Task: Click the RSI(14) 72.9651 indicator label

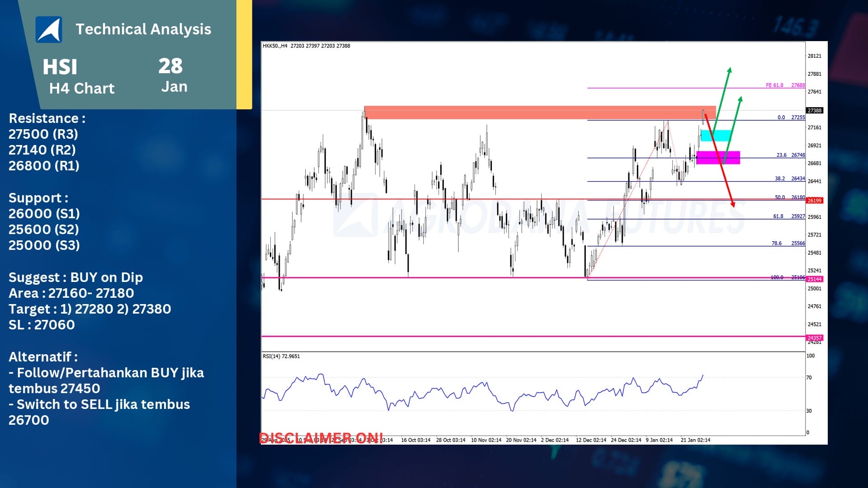Action: pos(281,357)
